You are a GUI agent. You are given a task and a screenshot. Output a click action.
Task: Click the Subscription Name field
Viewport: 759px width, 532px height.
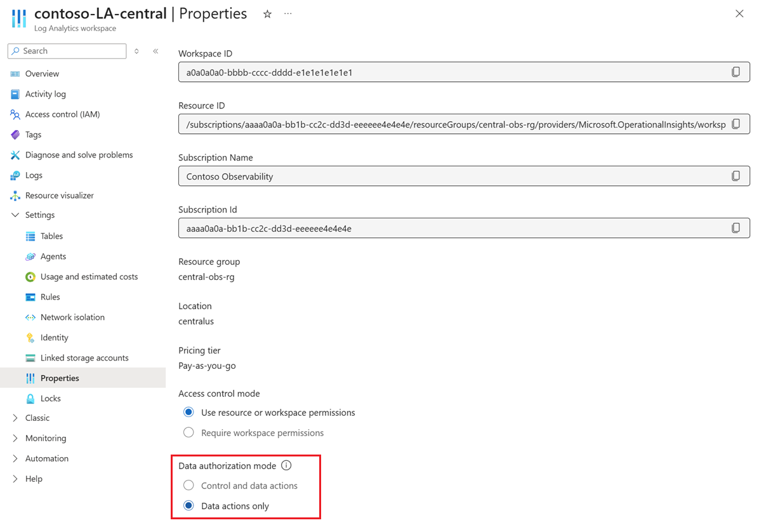464,176
